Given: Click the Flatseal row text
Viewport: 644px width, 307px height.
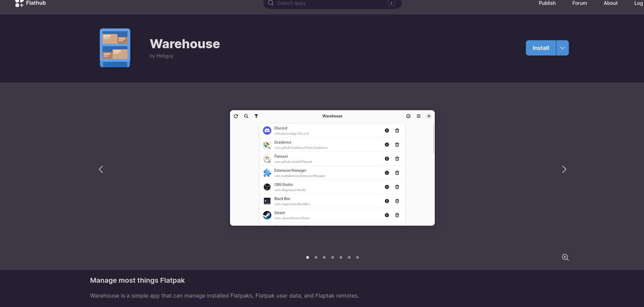Looking at the screenshot, I should point(293,159).
